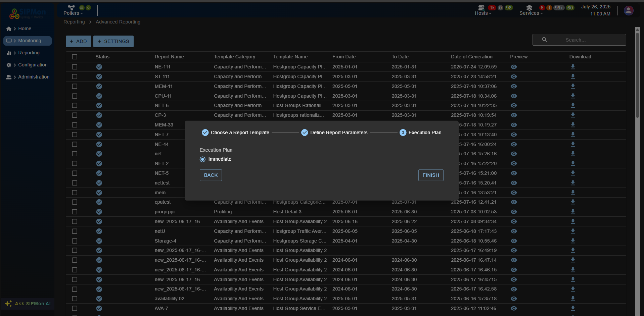Open the Services dropdown

pyautogui.click(x=531, y=13)
